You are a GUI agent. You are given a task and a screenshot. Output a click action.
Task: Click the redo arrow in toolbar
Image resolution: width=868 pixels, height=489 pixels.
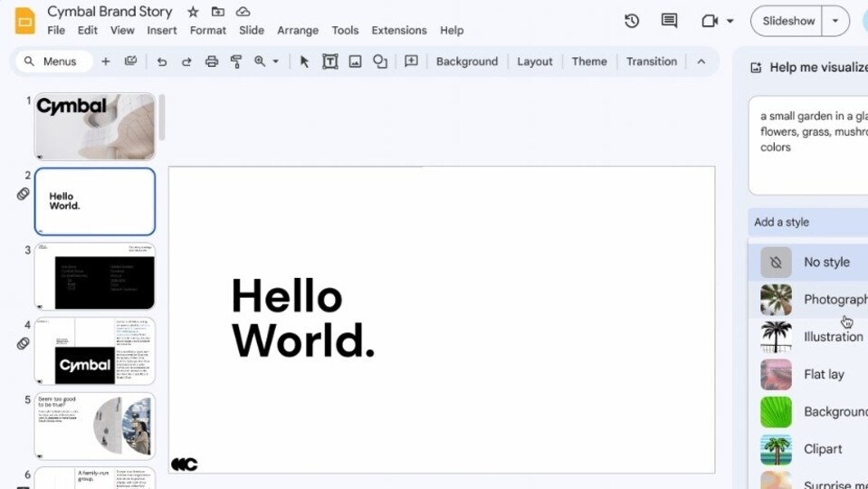point(186,62)
